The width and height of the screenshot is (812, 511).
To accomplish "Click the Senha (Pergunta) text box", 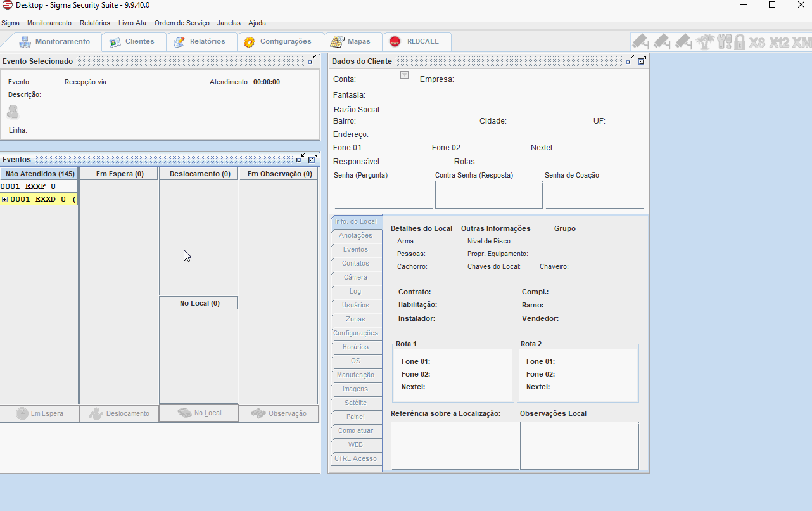I will 383,195.
